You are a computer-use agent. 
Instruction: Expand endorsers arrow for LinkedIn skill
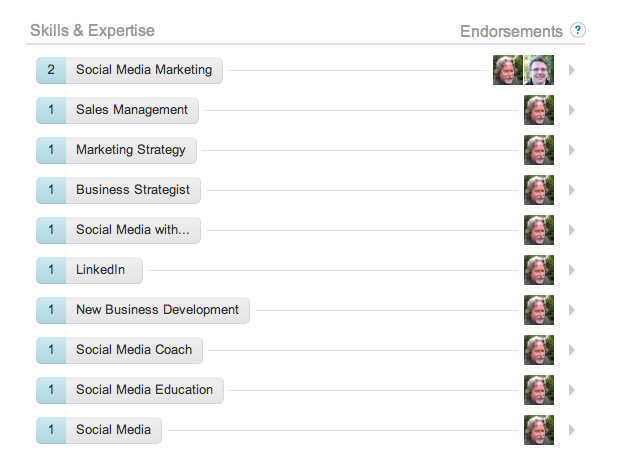(x=572, y=270)
